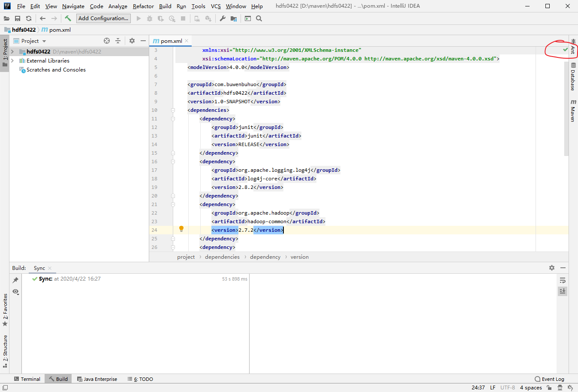Open the Structure side tool window
The width and height of the screenshot is (578, 392).
(5, 352)
